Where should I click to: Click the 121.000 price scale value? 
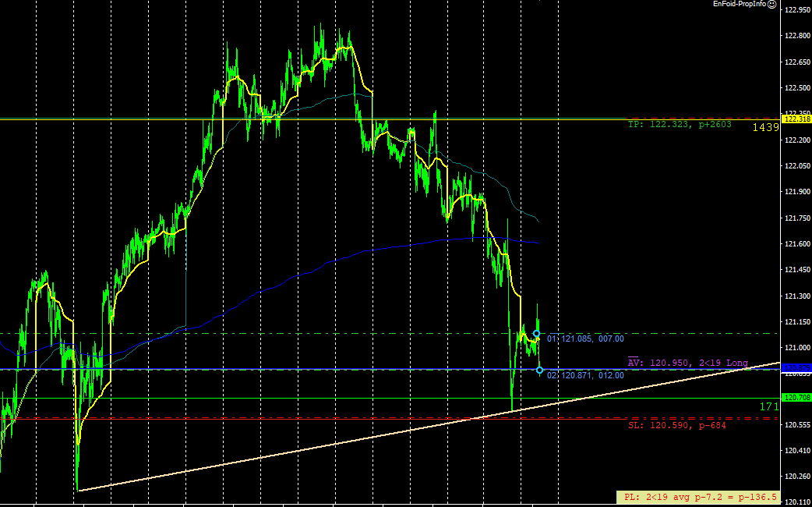click(x=798, y=348)
